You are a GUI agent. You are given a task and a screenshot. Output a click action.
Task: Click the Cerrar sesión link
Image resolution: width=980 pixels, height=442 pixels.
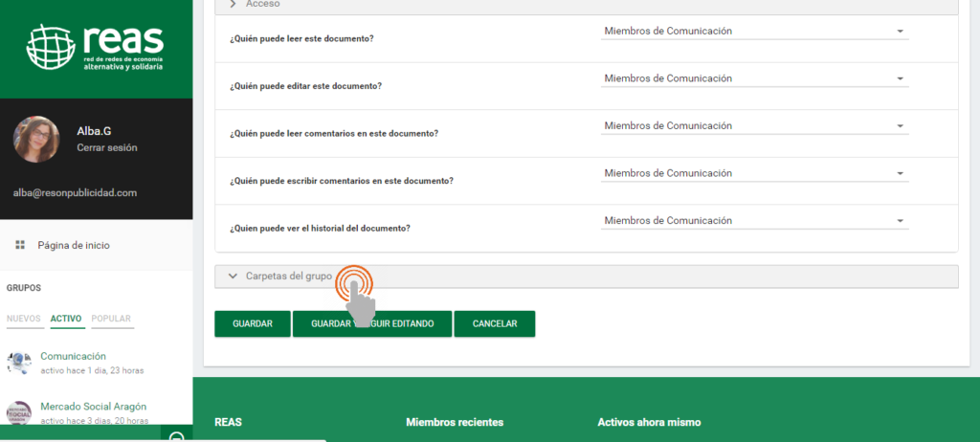click(106, 148)
